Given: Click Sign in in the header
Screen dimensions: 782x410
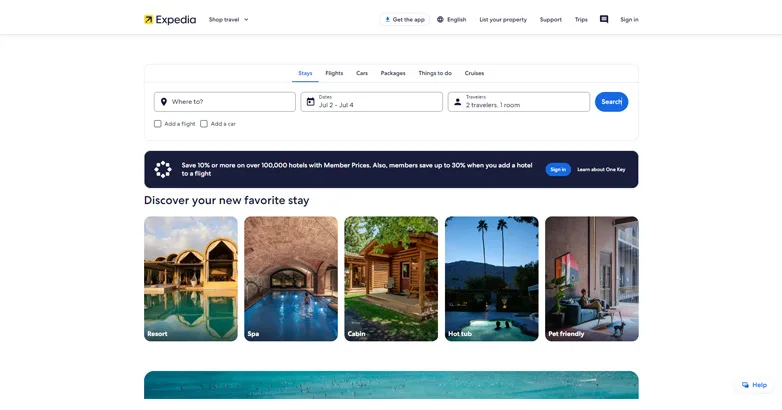Looking at the screenshot, I should [x=629, y=19].
